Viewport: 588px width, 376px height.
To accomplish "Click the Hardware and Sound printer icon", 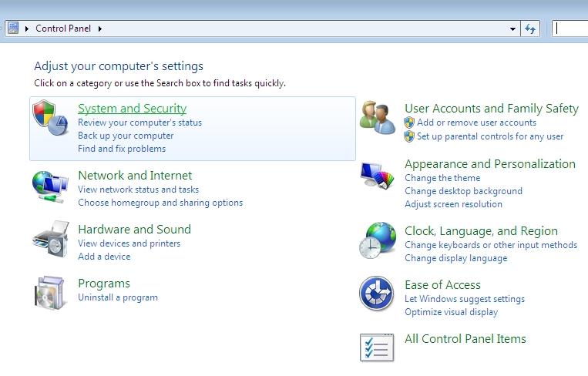I will point(51,240).
